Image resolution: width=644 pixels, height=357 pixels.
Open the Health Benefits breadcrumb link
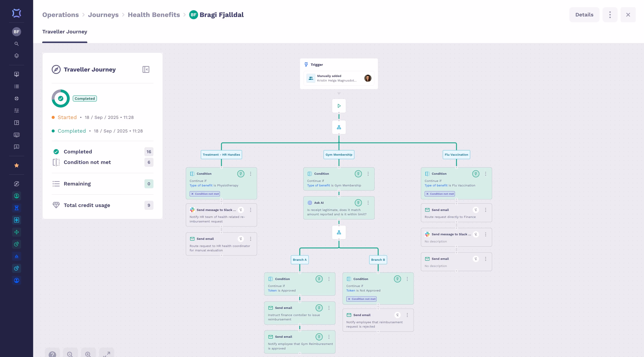tap(154, 15)
